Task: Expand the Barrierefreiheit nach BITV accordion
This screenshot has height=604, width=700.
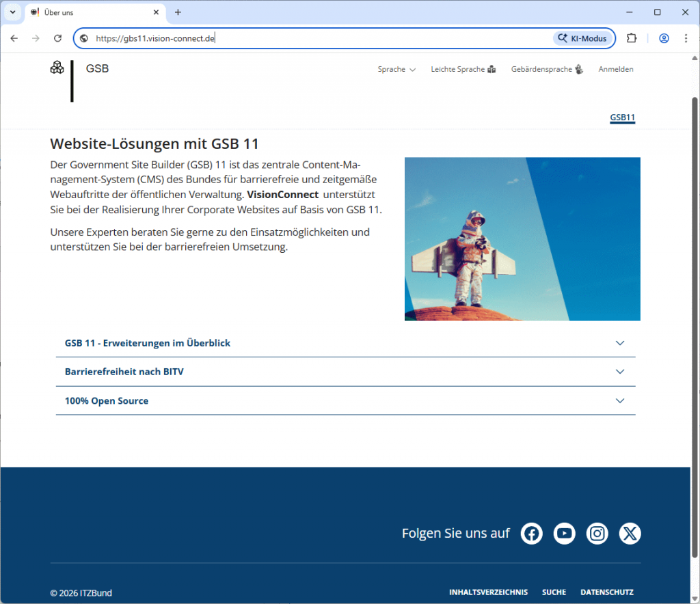Action: pyautogui.click(x=346, y=372)
